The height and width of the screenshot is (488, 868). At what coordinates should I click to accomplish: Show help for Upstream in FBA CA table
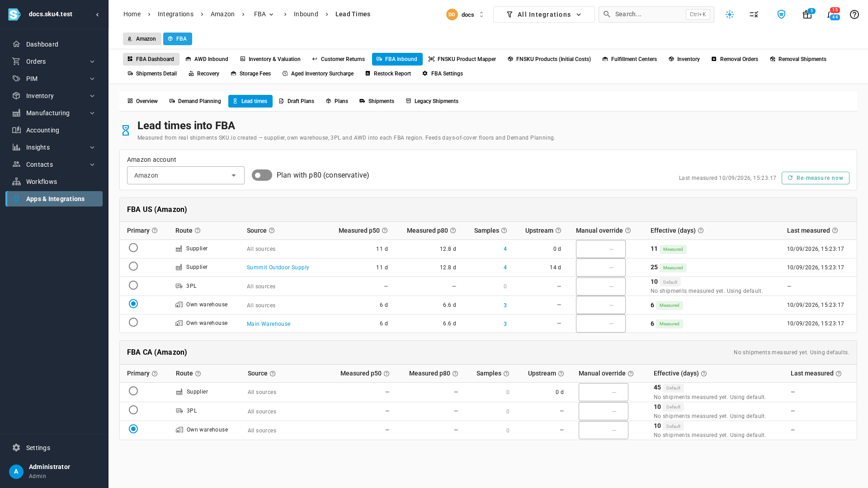[561, 374]
